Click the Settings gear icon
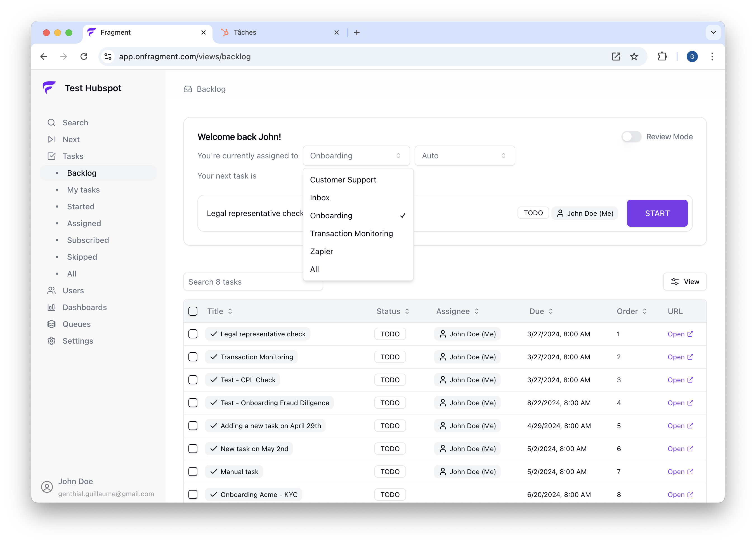756x544 pixels. click(x=51, y=341)
